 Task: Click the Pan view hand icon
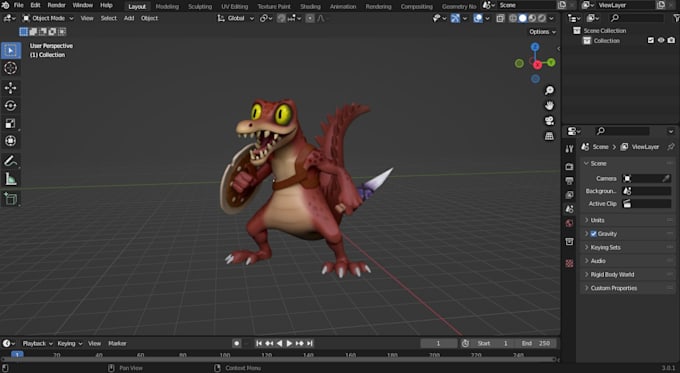[549, 105]
